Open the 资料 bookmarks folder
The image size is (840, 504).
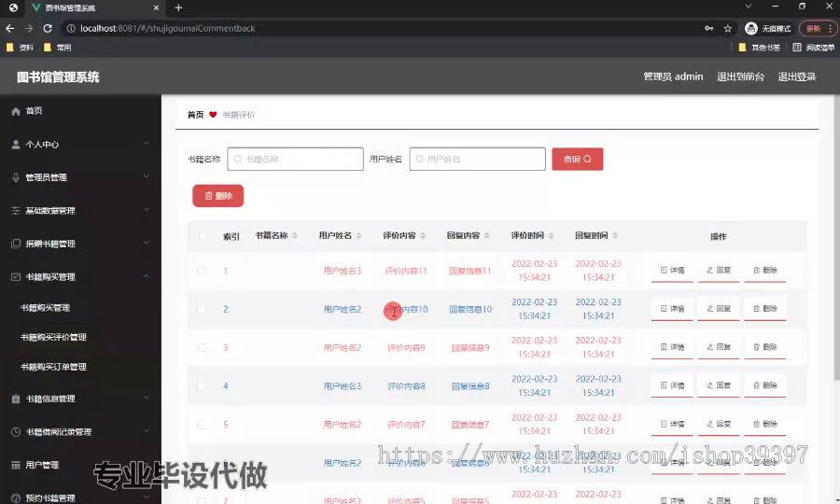20,48
